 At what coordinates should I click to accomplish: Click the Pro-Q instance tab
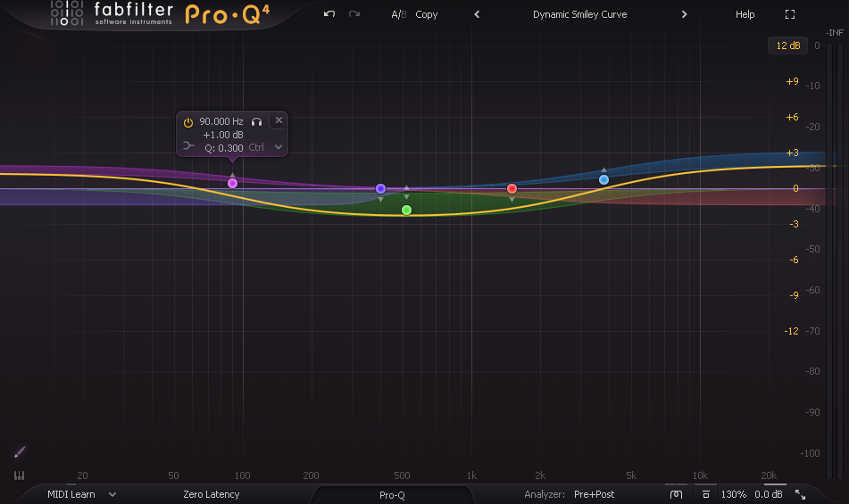(392, 495)
